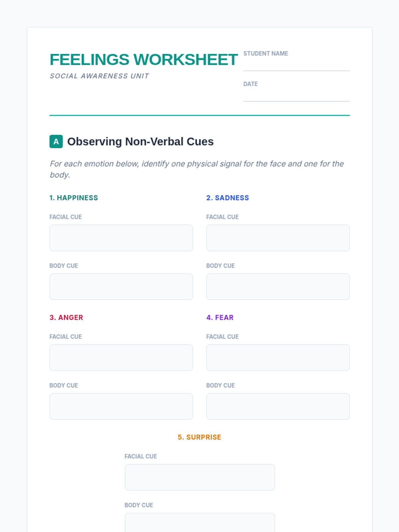Viewport: 399px width, 532px height.
Task: Click the Student Name input line
Action: click(296, 65)
